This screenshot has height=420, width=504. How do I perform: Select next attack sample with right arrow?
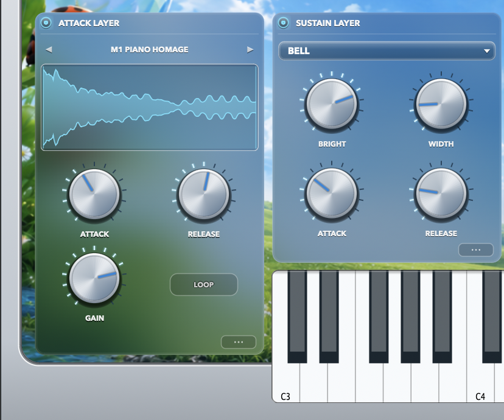click(250, 49)
